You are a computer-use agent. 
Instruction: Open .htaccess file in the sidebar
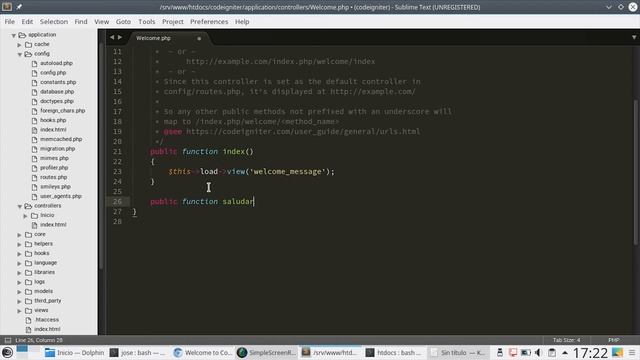click(47, 320)
